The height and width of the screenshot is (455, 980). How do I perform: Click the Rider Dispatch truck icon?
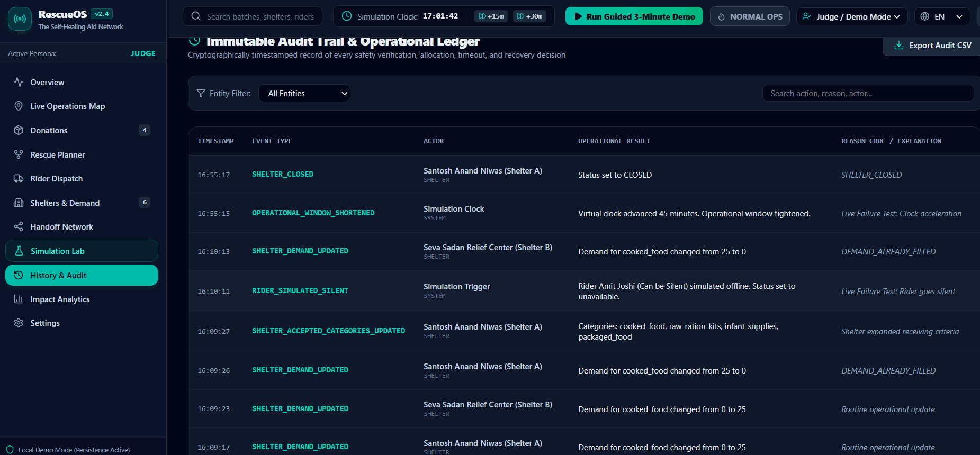[x=19, y=178]
